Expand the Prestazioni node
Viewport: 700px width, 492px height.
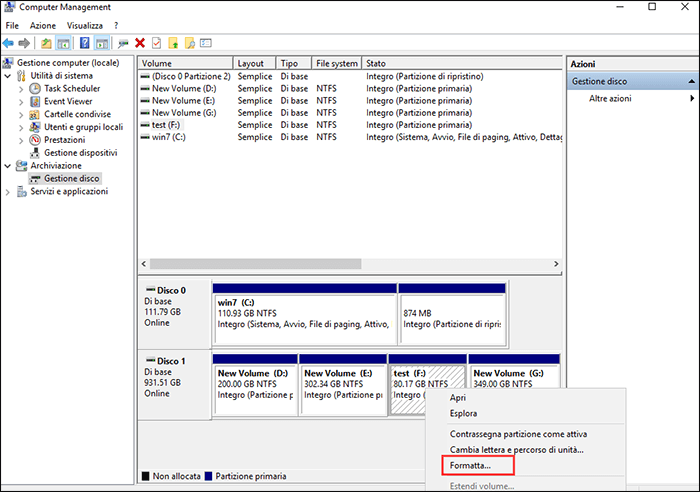[21, 141]
